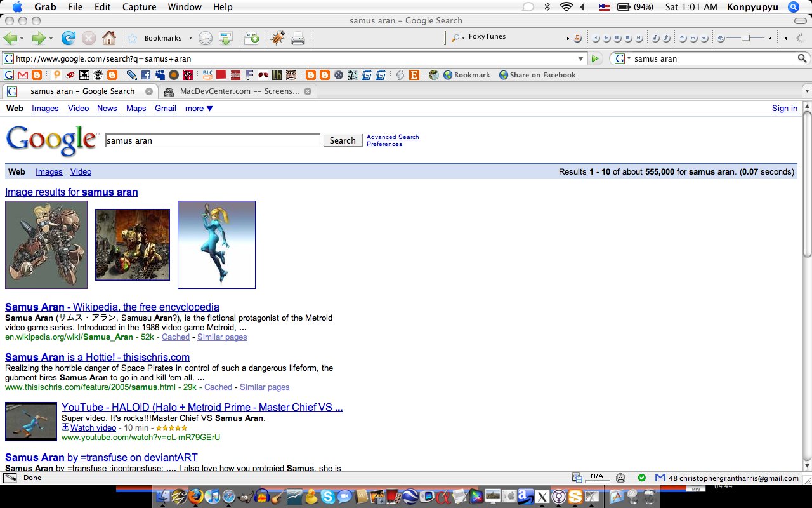The image size is (812, 508).
Task: Skip to next track in FoxyTunes
Action: click(x=638, y=39)
